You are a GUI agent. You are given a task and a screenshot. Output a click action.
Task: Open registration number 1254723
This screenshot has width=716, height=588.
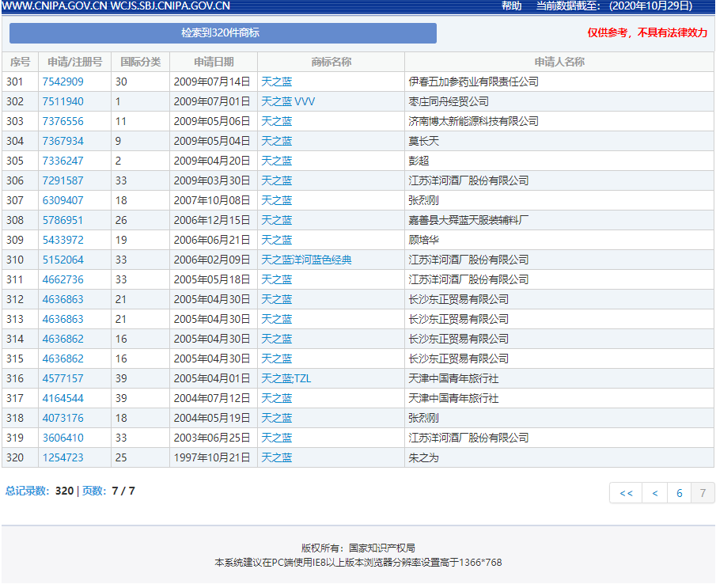coord(63,457)
